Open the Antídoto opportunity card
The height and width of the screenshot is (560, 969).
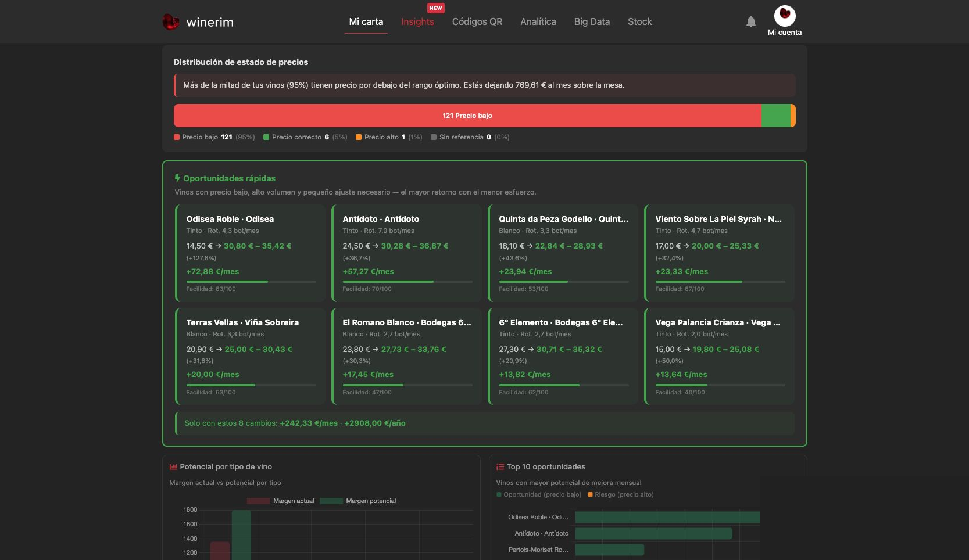point(406,253)
